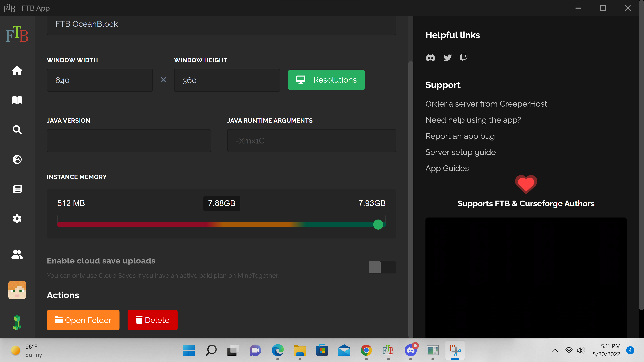Open Order a server from CreeperHost link
This screenshot has width=644, height=362.
(x=486, y=104)
